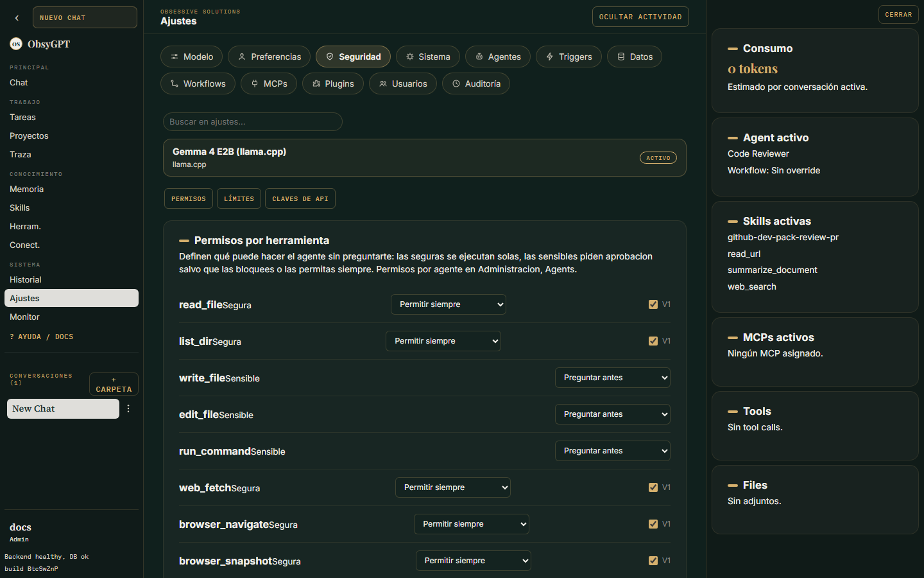Uncheck the V1 checkbox for web_fetch
924x578 pixels.
tap(653, 487)
